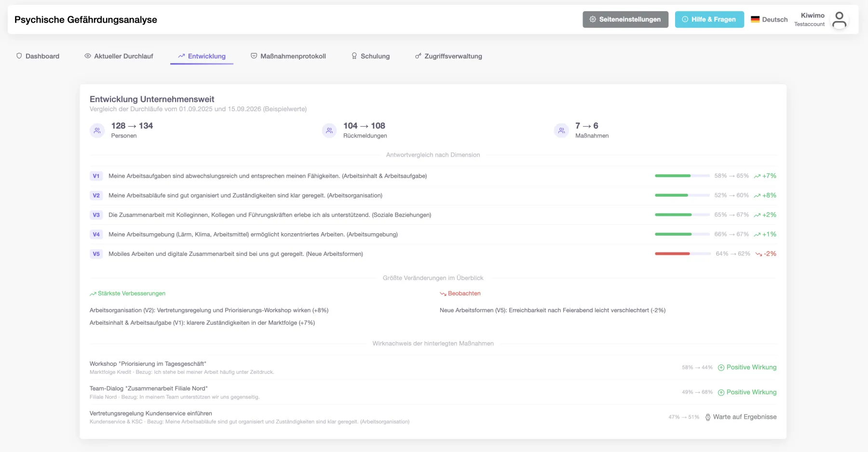Image resolution: width=868 pixels, height=452 pixels.
Task: Click the Maßnahmen people icon
Action: point(561,131)
